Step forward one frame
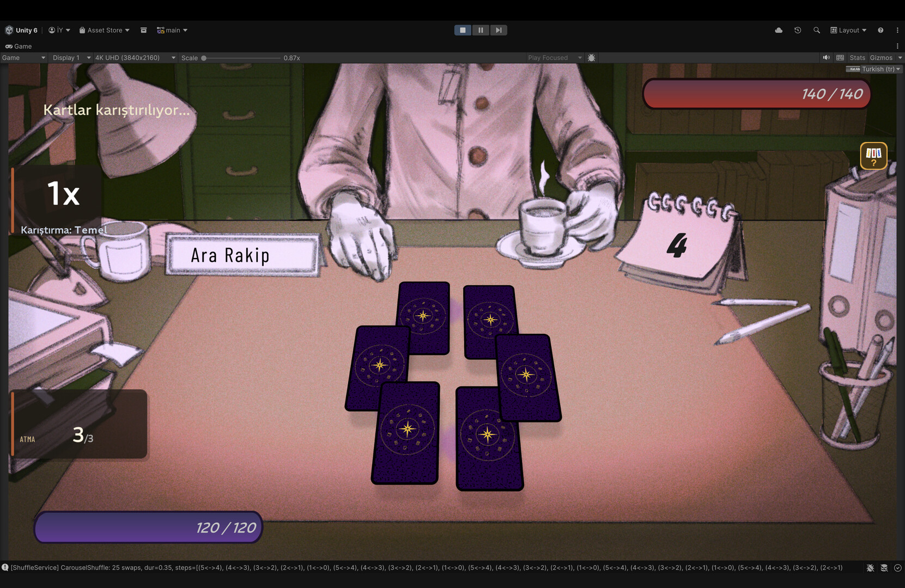This screenshot has width=905, height=588. (499, 30)
